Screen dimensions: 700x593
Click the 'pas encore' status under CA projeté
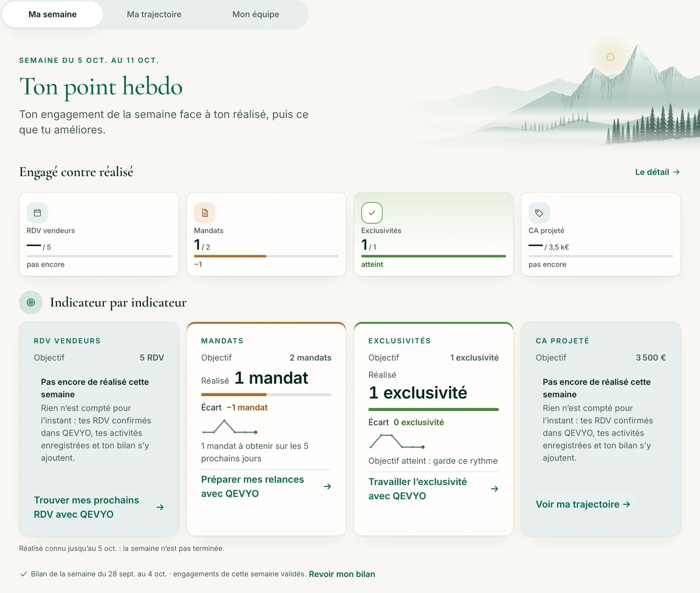[547, 264]
